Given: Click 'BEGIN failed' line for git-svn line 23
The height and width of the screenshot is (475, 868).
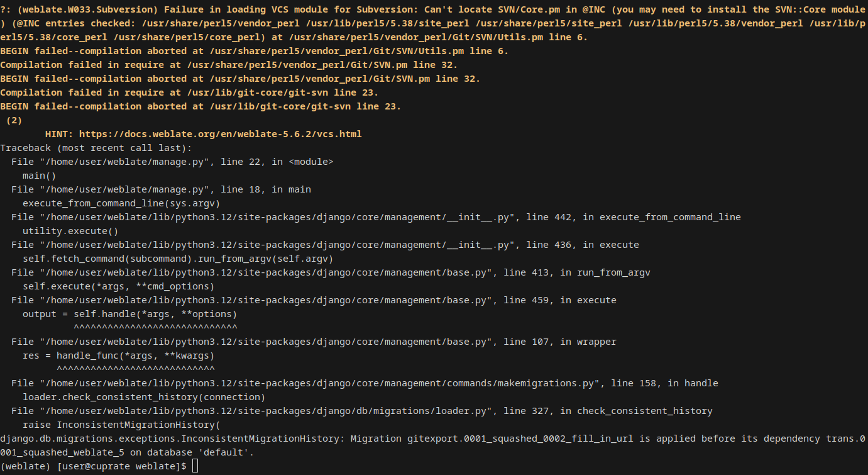Looking at the screenshot, I should coord(201,106).
